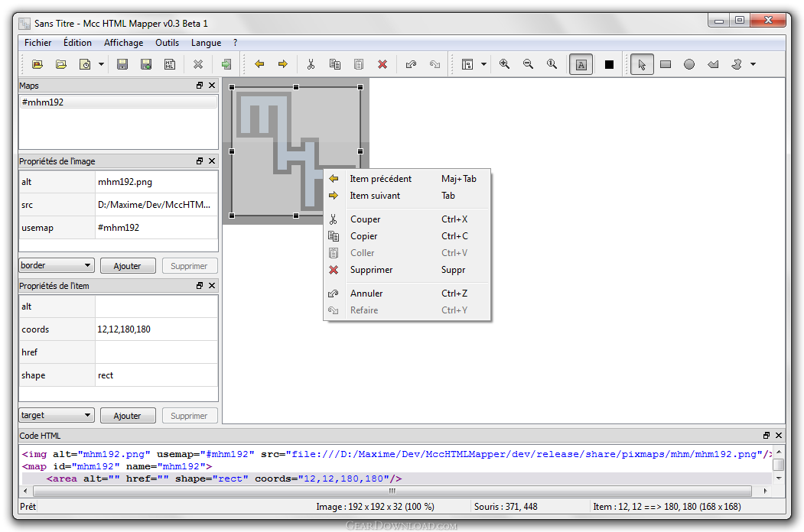This screenshot has height=532, width=804.
Task: Choose Item précédent in the context menu
Action: click(407, 179)
